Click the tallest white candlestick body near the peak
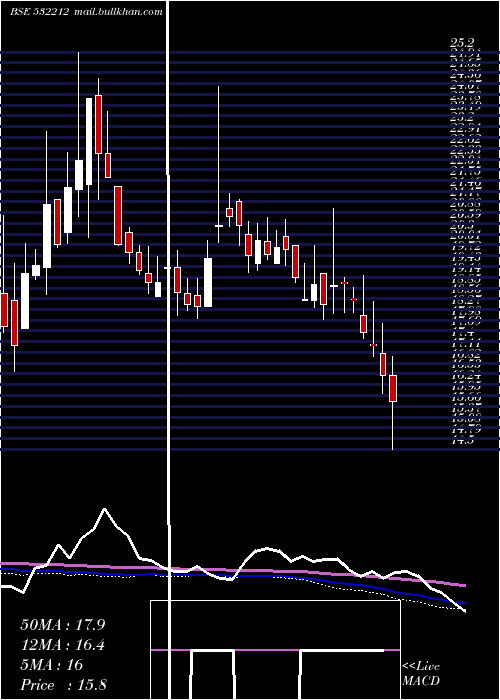500x700 pixels. (x=89, y=141)
